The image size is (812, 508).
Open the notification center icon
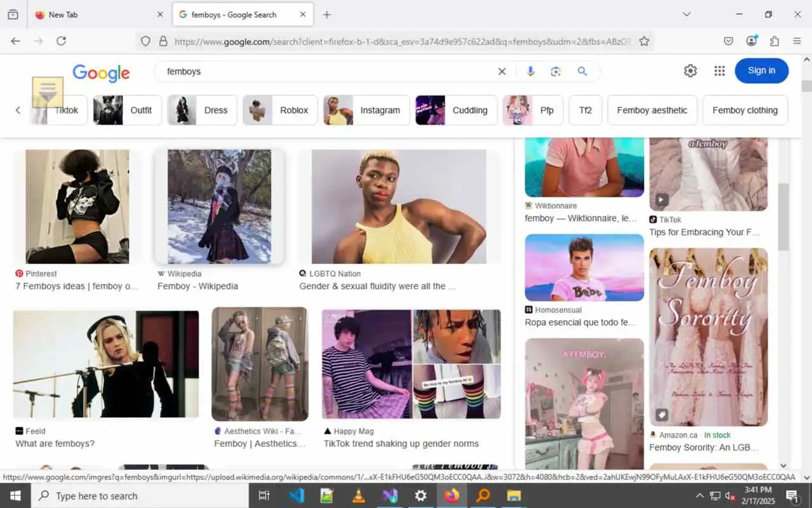[x=792, y=496]
